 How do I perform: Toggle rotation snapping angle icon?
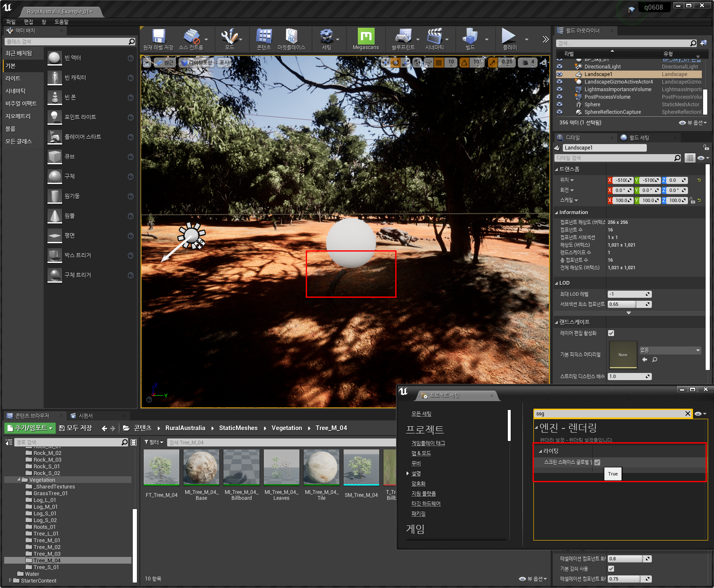tap(465, 63)
